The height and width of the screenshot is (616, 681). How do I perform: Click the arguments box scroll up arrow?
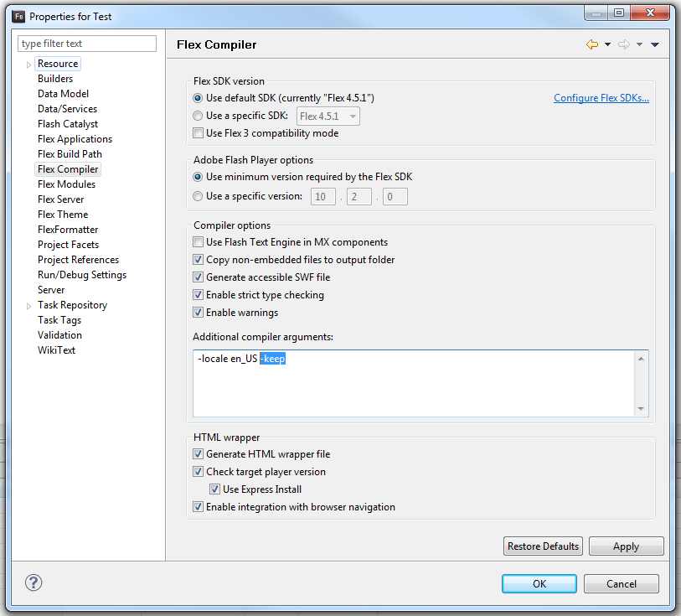point(641,359)
